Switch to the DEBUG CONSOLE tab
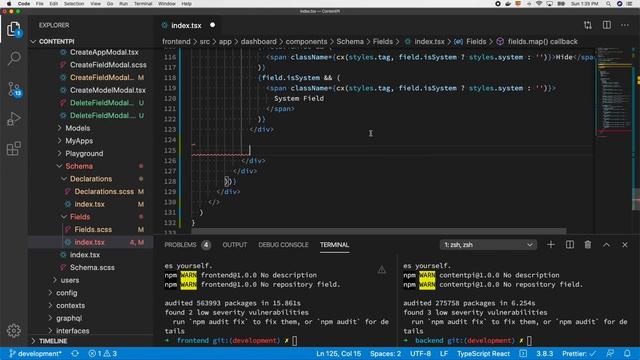 283,245
